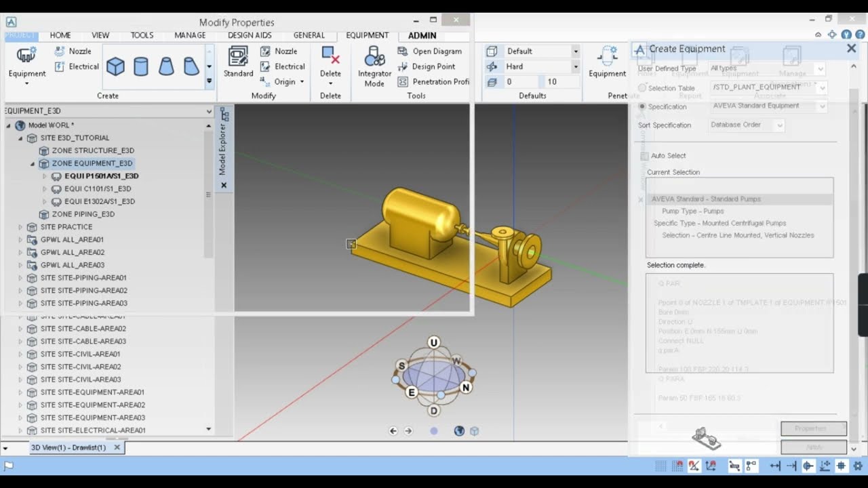868x488 pixels.
Task: Select the Specification radio button
Action: pyautogui.click(x=642, y=106)
